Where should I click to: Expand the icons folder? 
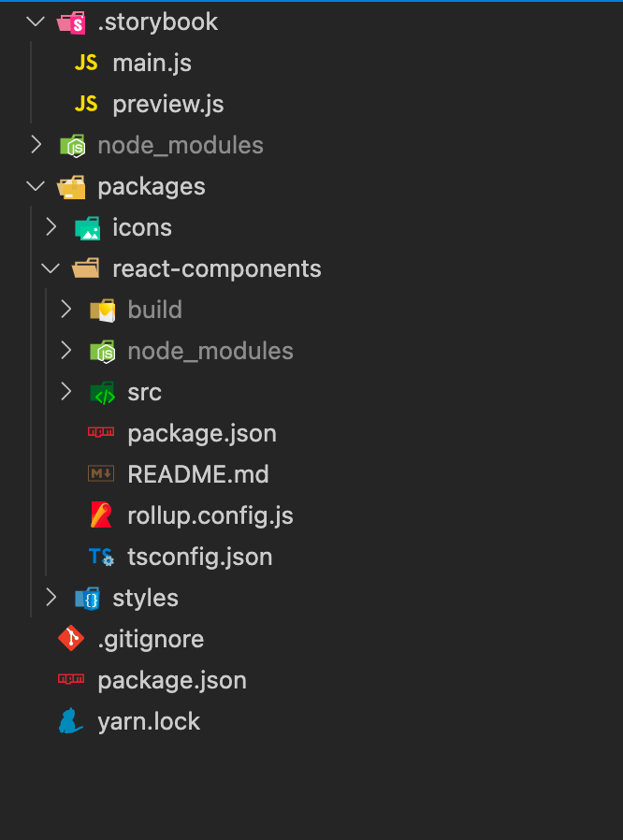(50, 226)
